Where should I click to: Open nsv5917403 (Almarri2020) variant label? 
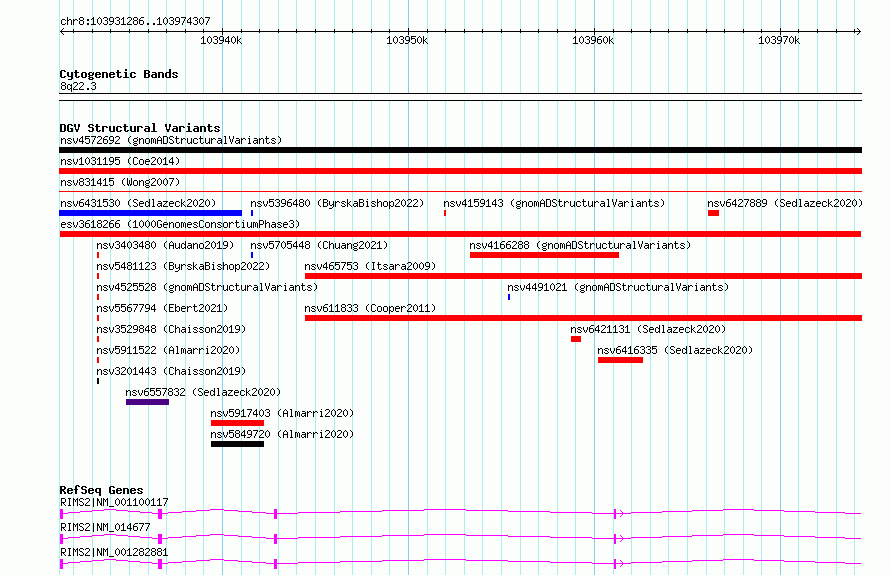tap(282, 413)
